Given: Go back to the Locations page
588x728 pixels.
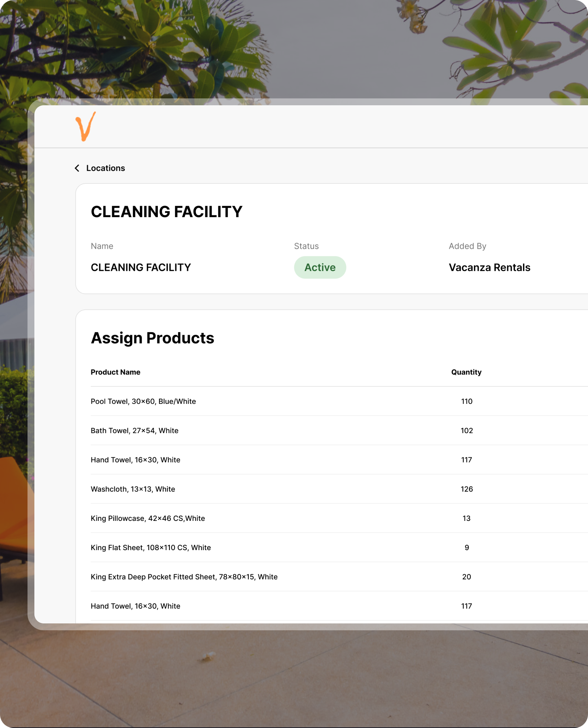Looking at the screenshot, I should [105, 168].
